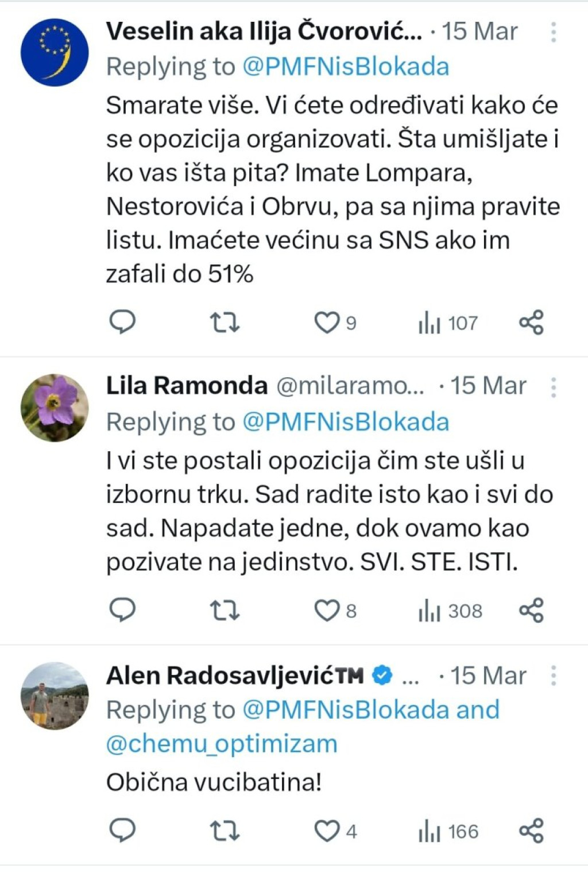Open @PMFNisBlokada link in Lila Ramonda's reply
588x872 pixels.
click(x=346, y=422)
